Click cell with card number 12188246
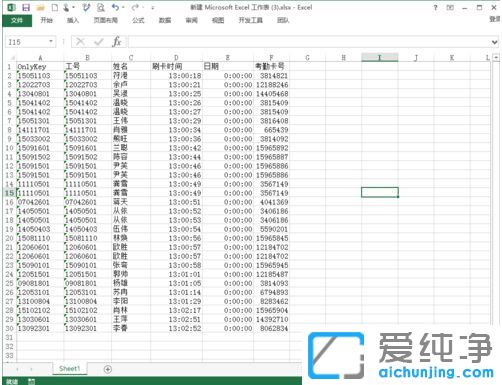502x385 pixels. tap(271, 85)
